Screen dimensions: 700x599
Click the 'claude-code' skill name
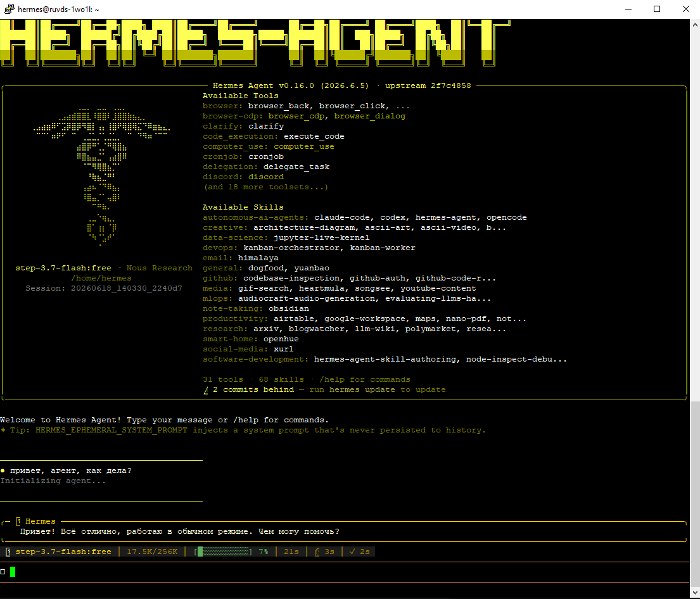coord(342,217)
